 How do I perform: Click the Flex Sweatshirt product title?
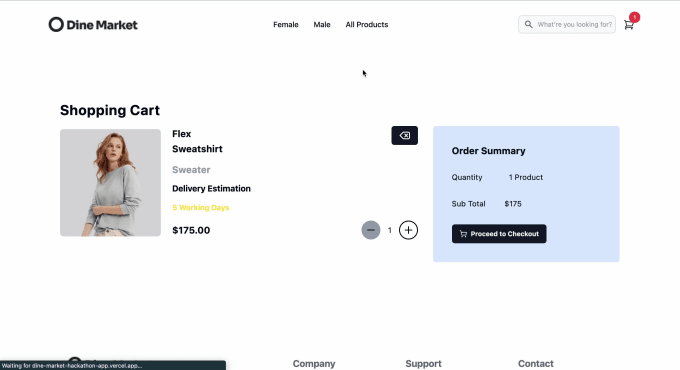tap(197, 141)
